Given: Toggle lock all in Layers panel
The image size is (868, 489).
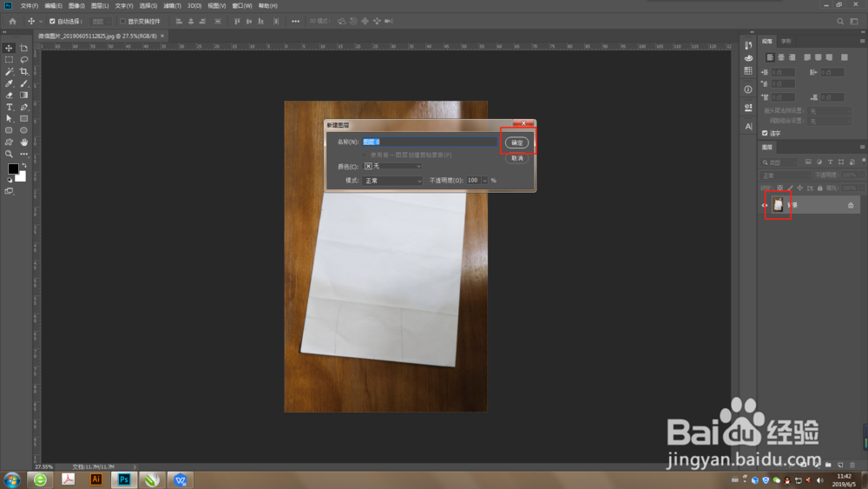Looking at the screenshot, I should (820, 188).
